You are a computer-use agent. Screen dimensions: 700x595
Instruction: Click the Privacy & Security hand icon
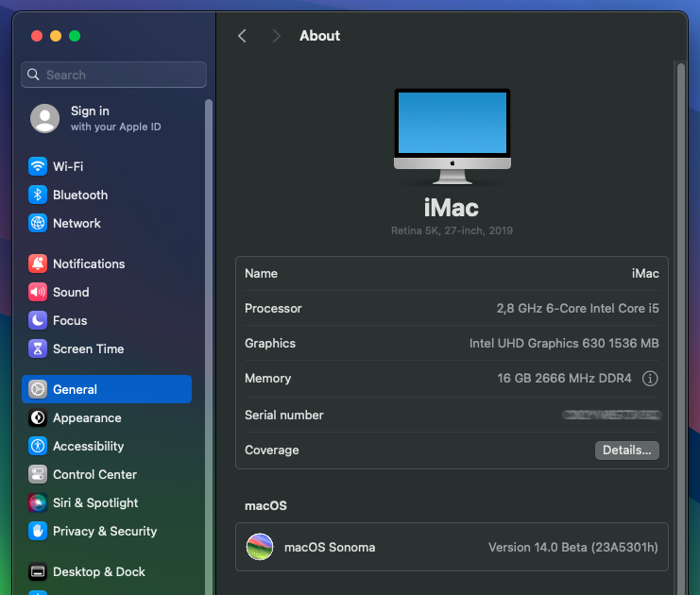point(38,531)
